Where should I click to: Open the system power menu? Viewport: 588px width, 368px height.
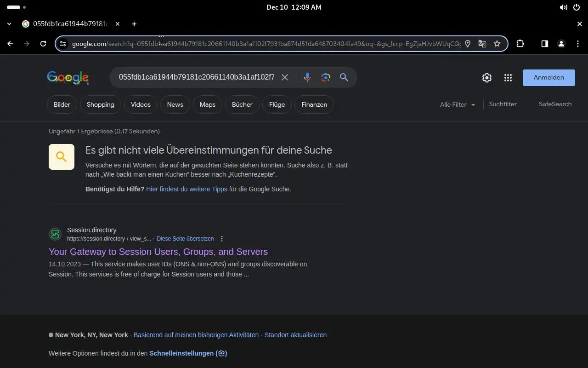coord(577,7)
